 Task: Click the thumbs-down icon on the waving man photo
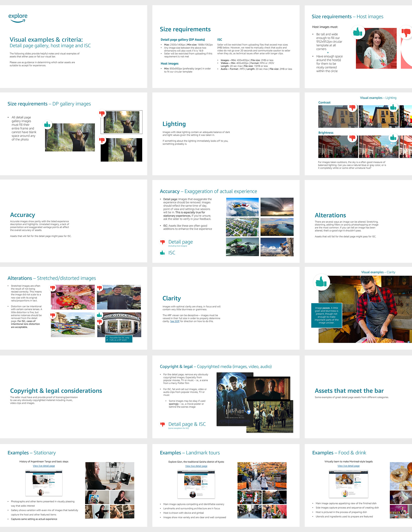(99, 288)
